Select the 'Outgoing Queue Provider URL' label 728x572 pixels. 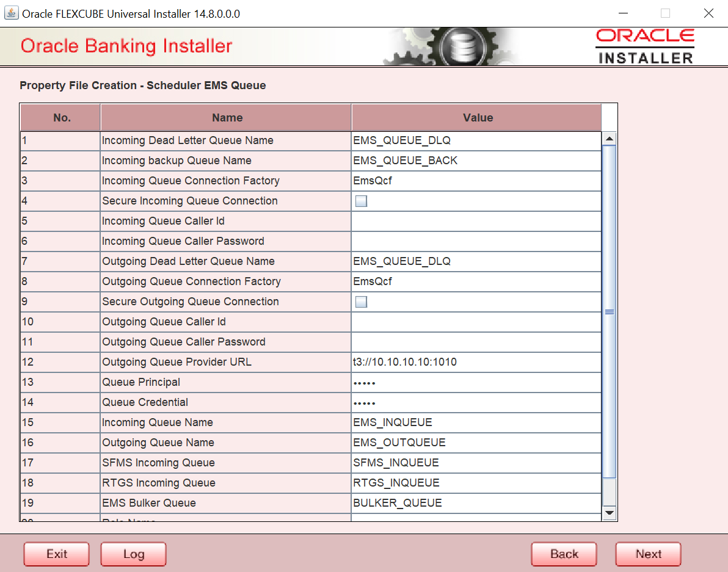(x=177, y=363)
